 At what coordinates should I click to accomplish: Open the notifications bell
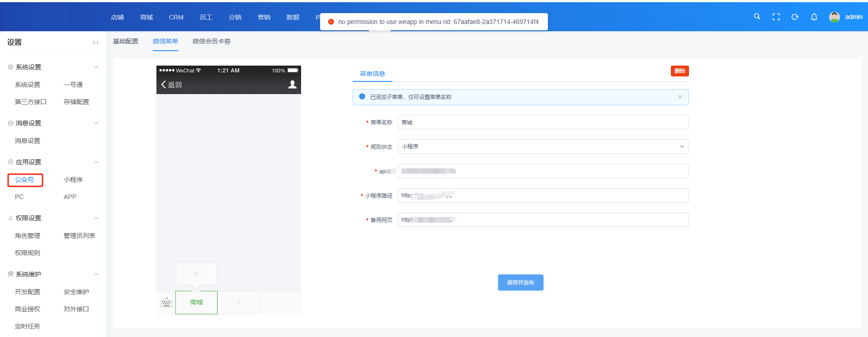814,17
